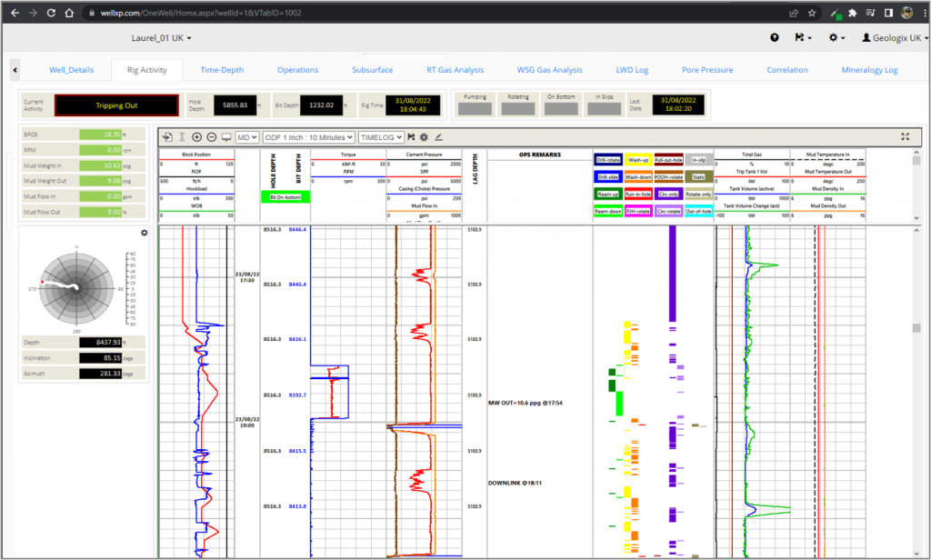Go back using browser back arrow

(x=15, y=13)
